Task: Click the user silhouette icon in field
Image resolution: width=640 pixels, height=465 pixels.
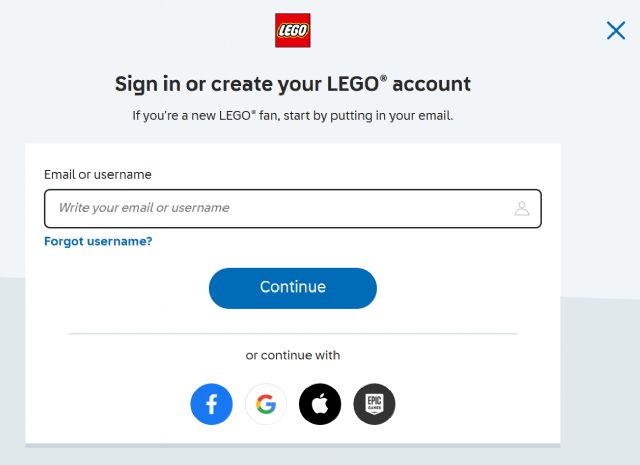Action: pos(521,208)
